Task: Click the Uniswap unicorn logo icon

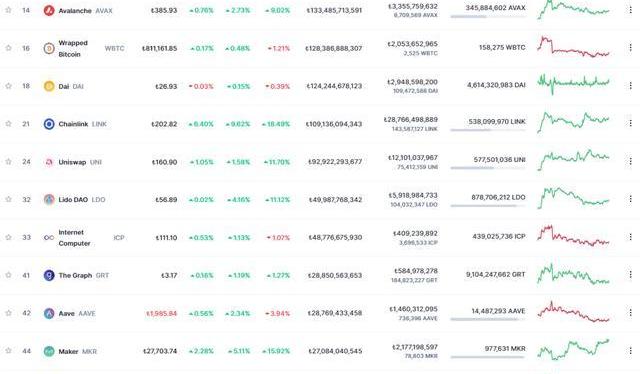Action: 49,162
